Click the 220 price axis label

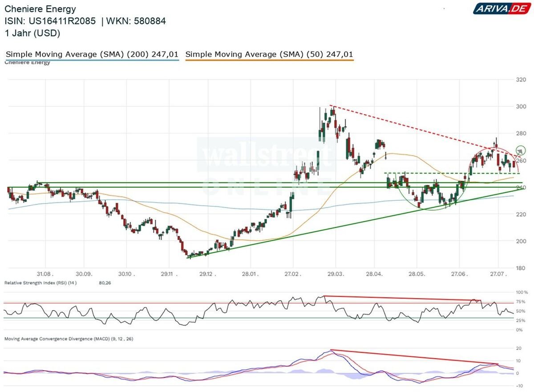(521, 214)
